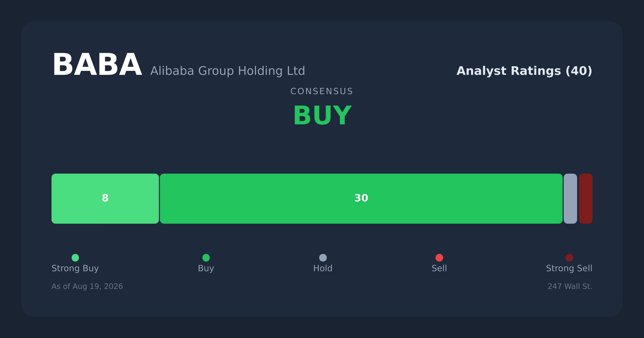Click the Buy legend dot

point(206,258)
